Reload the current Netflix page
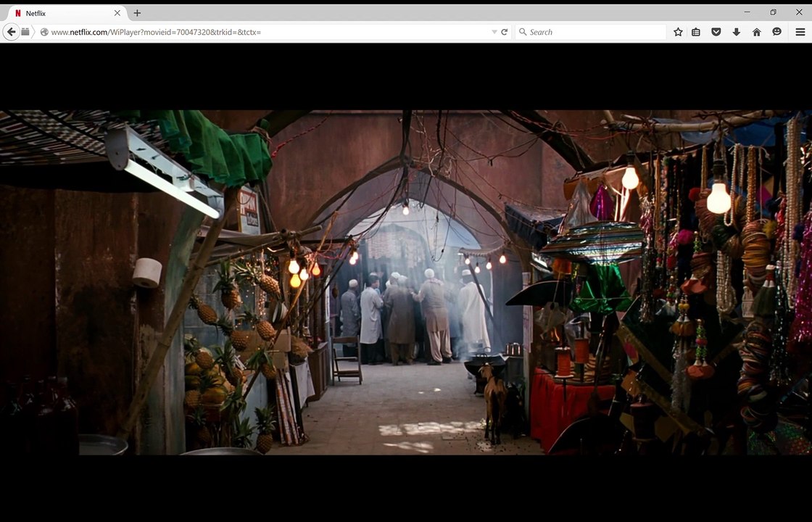This screenshot has width=812, height=522. (x=505, y=32)
